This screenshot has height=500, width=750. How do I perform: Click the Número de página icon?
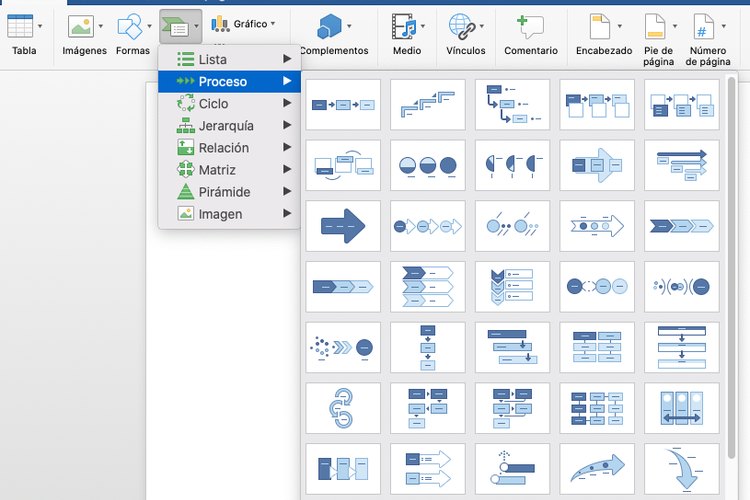(704, 26)
